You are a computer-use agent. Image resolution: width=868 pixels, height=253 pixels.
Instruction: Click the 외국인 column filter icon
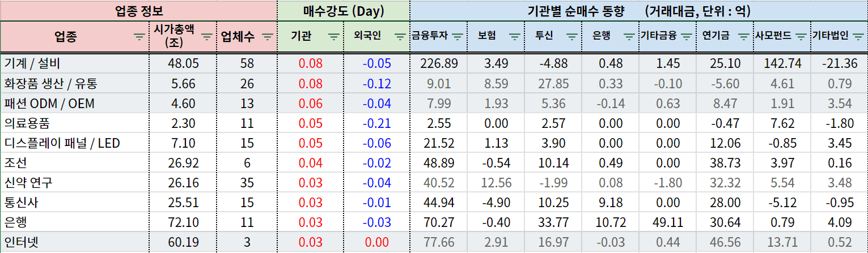tap(400, 37)
